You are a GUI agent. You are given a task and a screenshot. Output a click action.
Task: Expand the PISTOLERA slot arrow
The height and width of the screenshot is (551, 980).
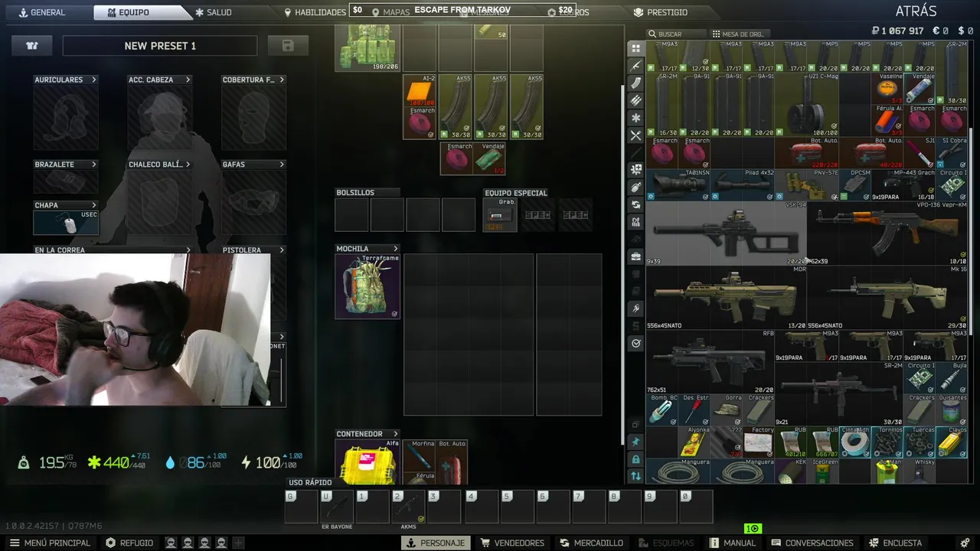click(x=282, y=250)
